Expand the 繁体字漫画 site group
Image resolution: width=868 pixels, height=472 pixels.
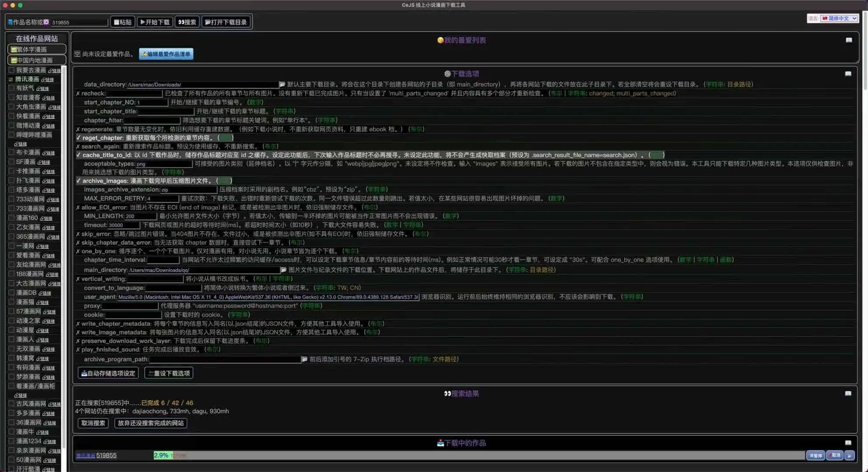click(37, 49)
